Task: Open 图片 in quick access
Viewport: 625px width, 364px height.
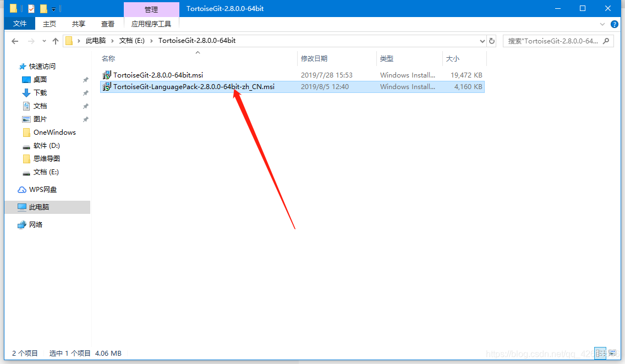Action: pos(40,119)
